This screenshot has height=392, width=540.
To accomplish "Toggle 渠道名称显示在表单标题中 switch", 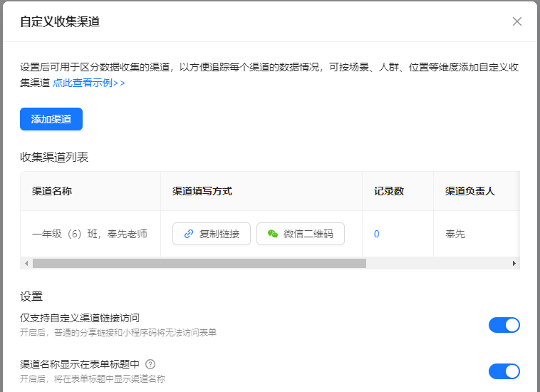I will (x=504, y=371).
